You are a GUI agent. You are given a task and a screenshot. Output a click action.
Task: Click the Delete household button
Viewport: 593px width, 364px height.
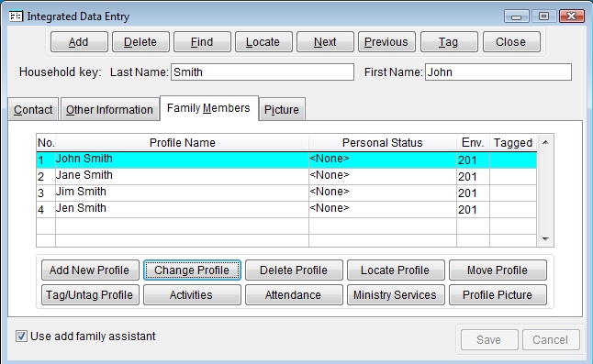click(140, 42)
